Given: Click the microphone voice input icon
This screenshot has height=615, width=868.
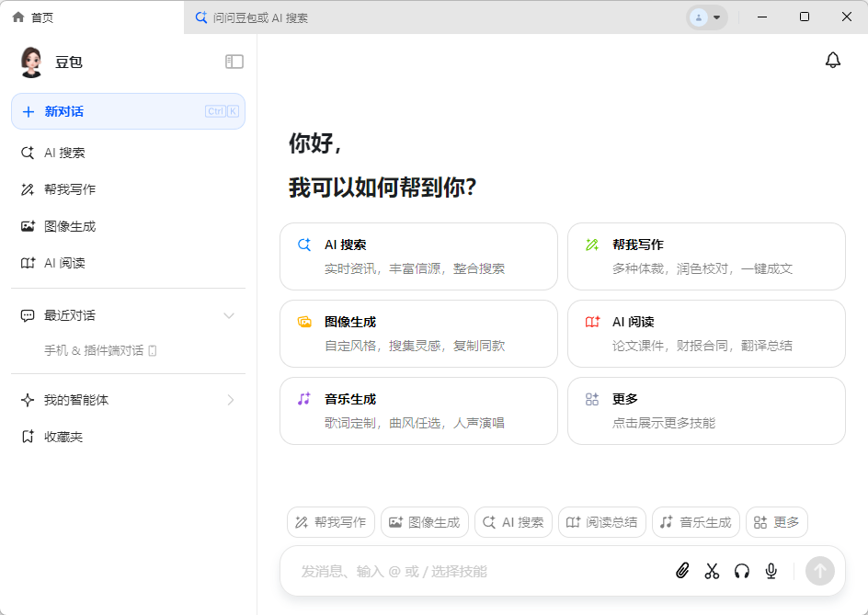Looking at the screenshot, I should coord(771,571).
